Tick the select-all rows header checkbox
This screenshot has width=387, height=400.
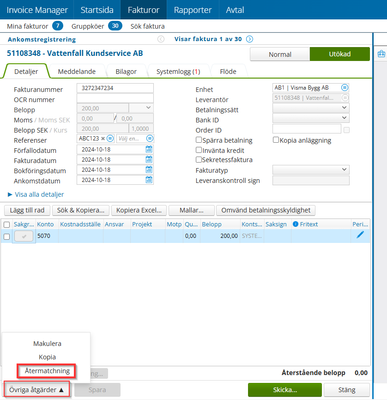click(6, 225)
